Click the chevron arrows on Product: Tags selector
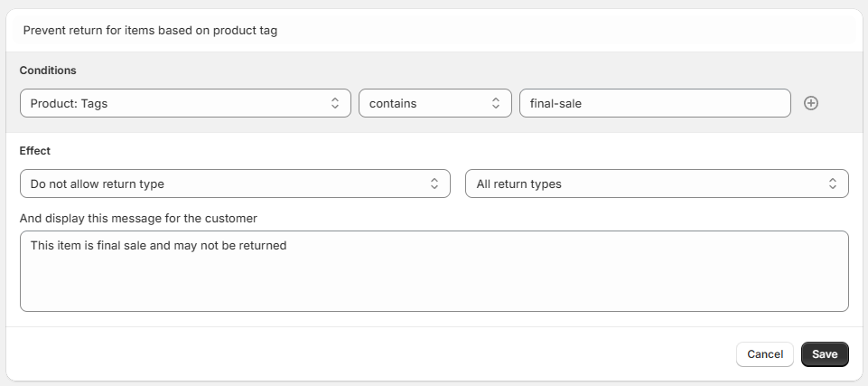This screenshot has width=868, height=386. point(335,103)
